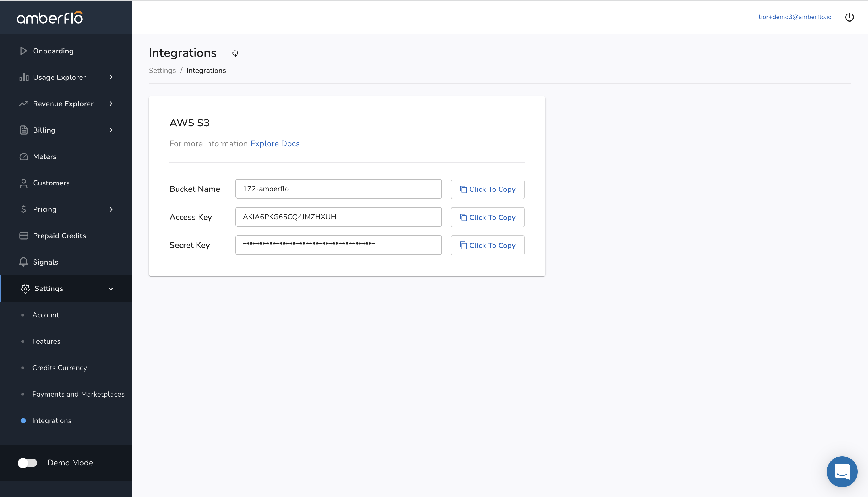Screen dimensions: 868x497
Task: Copy the Secret Key value
Action: tap(487, 245)
